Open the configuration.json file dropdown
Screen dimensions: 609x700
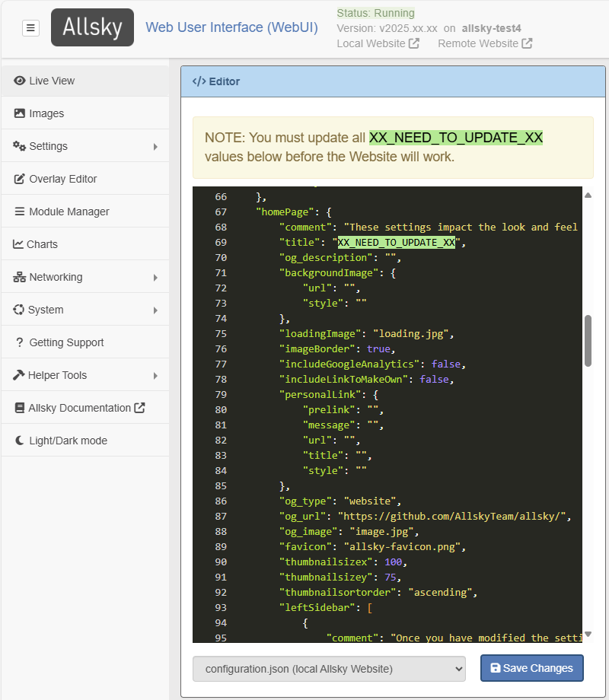(328, 669)
